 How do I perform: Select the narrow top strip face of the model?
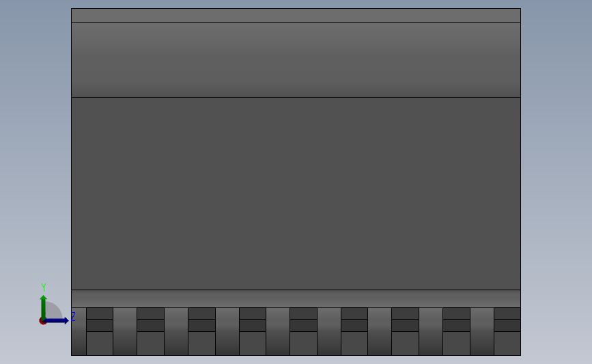click(x=296, y=16)
